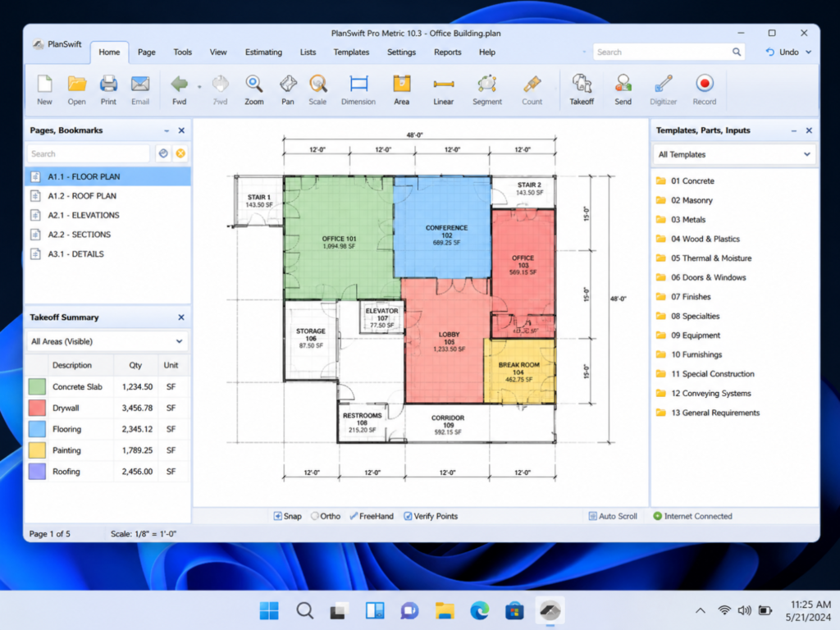
Task: Click the magnifier icon in top search box
Action: (737, 52)
